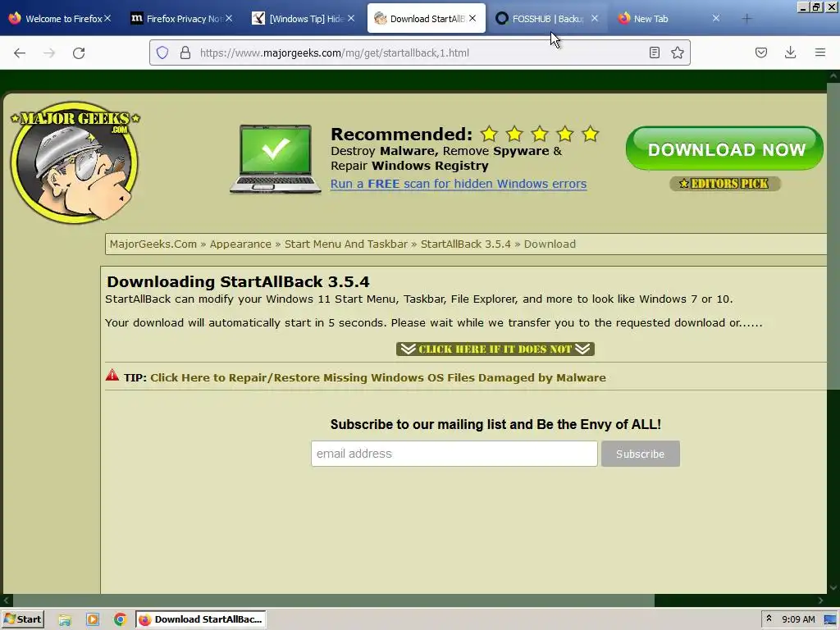Screen dimensions: 840x630
Task: Click MajorGeeks.Com breadcrumb link
Action: point(153,244)
